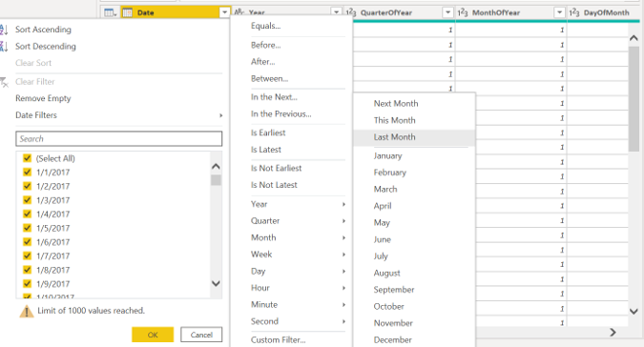Click the Year column text type icon
The height and width of the screenshot is (347, 644).
point(239,12)
